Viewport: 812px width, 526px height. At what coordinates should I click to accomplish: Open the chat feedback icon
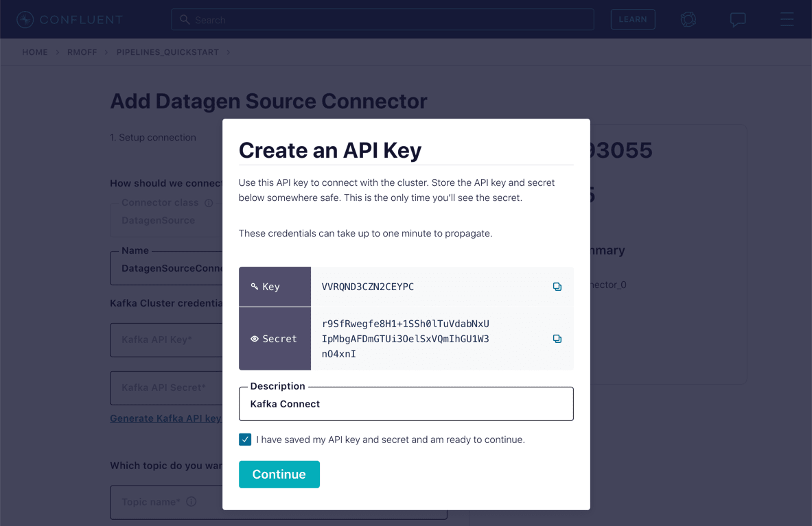(738, 20)
